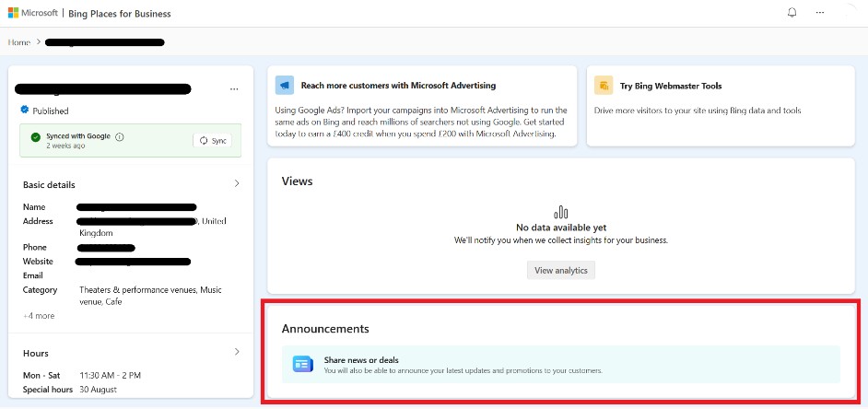868x409 pixels.
Task: Click the Microsoft Advertising megaphone icon
Action: [285, 86]
